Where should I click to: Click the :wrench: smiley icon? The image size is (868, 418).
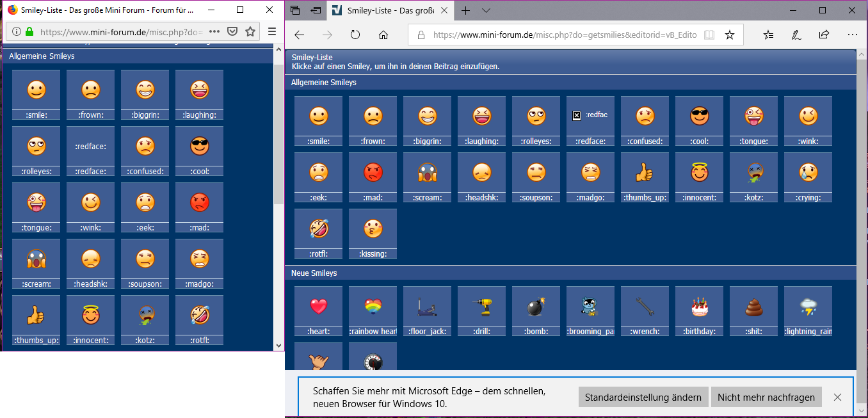645,307
